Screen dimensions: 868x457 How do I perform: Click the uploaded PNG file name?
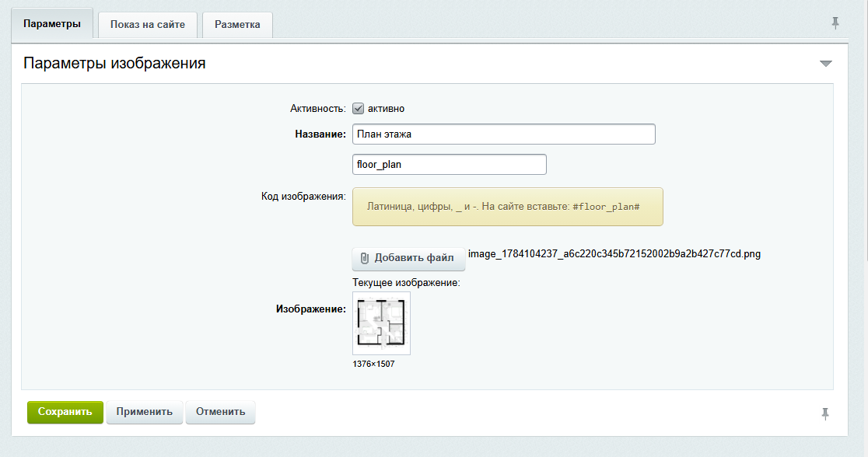coord(614,254)
